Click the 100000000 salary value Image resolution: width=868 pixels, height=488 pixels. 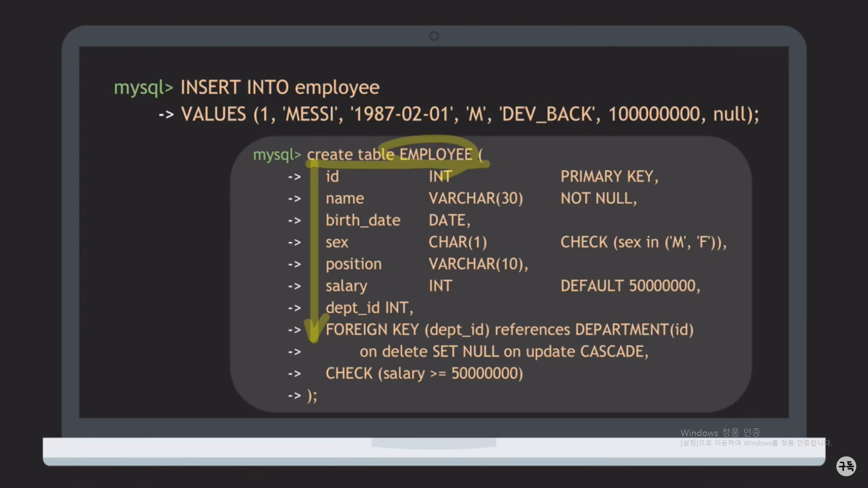[x=654, y=114]
